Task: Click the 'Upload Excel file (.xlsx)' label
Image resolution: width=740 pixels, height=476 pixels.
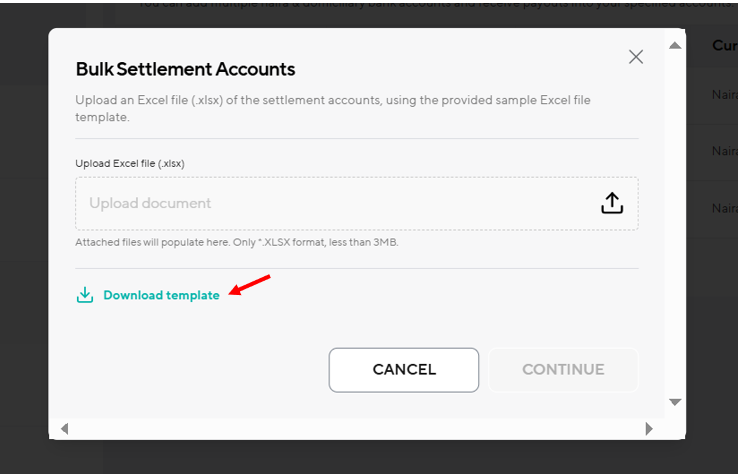Action: 130,164
